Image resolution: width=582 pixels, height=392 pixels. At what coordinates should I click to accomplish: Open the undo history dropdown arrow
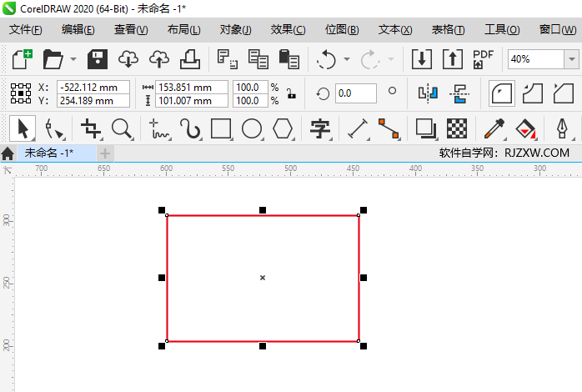(347, 59)
